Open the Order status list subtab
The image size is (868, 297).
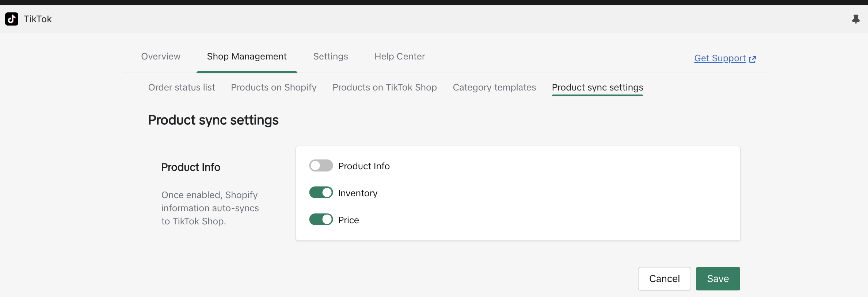182,88
